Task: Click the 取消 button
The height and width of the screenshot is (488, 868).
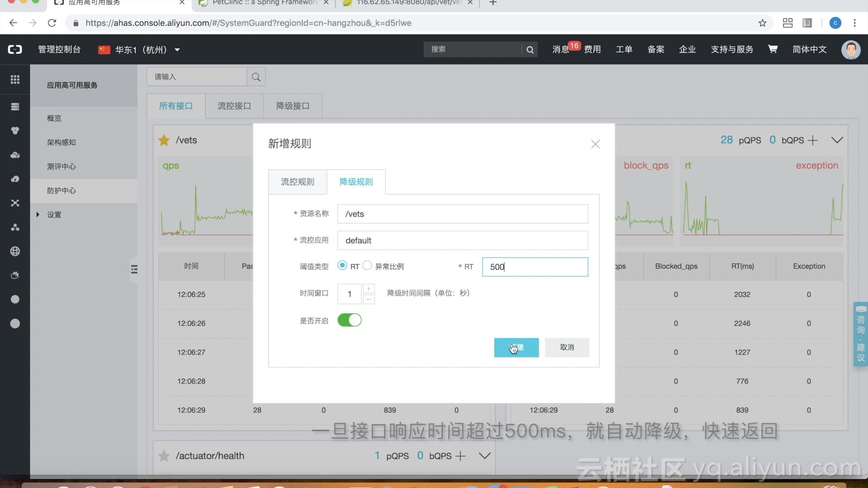Action: coord(566,347)
